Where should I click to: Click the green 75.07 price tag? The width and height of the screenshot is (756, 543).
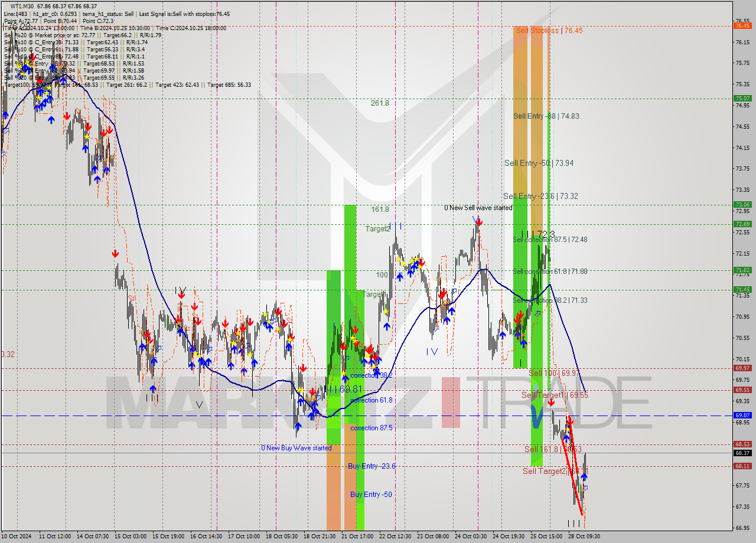point(742,98)
